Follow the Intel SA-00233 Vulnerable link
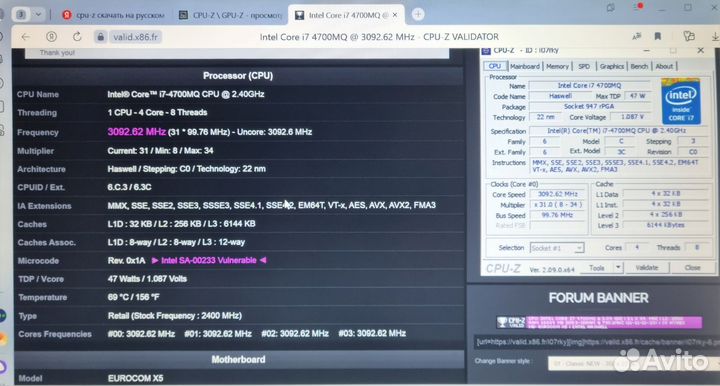Image resolution: width=720 pixels, height=386 pixels. coord(209,261)
